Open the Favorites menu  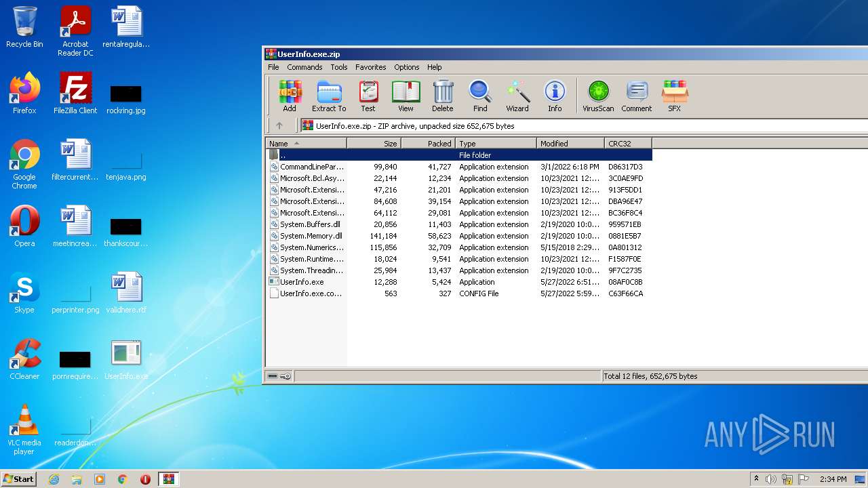371,67
